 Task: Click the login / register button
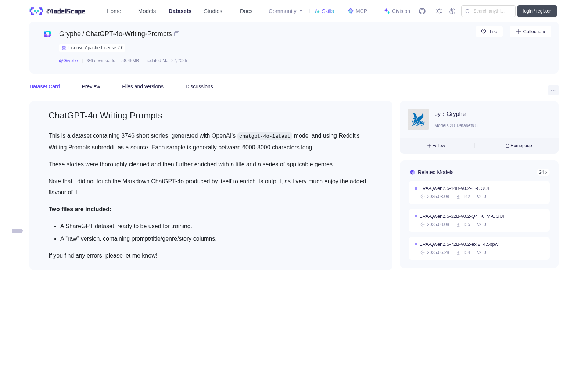pyautogui.click(x=537, y=11)
